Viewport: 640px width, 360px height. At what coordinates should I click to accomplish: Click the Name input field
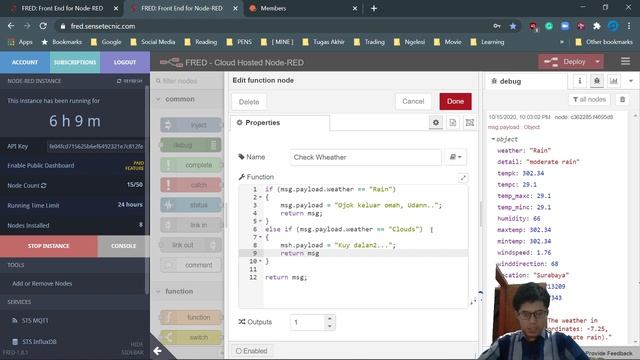click(x=366, y=157)
